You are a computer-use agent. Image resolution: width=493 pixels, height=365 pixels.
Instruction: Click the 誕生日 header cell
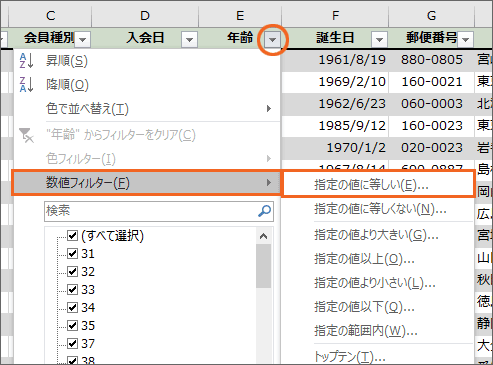coord(335,38)
